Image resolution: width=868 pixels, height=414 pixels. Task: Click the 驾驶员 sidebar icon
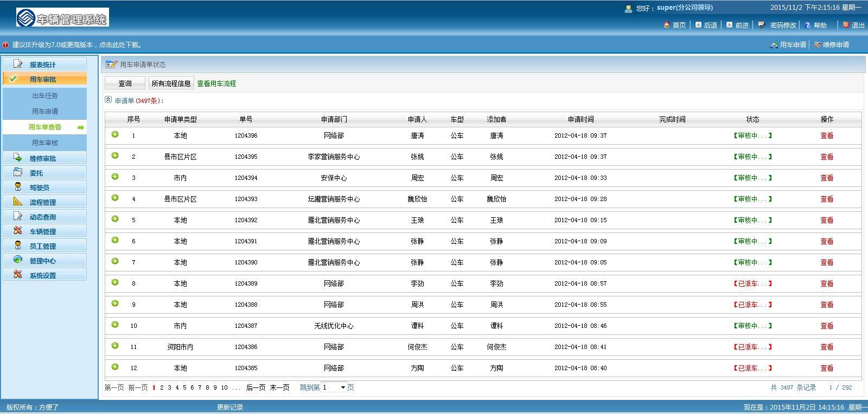pyautogui.click(x=18, y=187)
